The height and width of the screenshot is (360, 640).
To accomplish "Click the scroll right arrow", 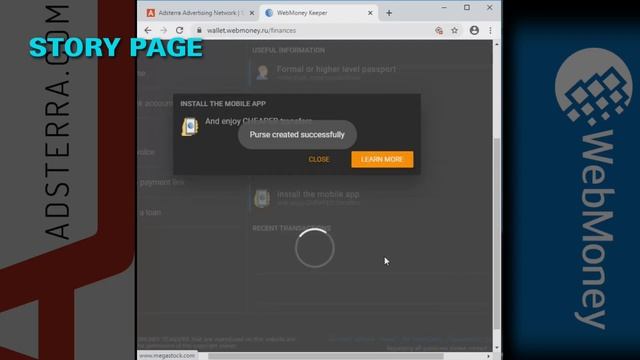I will (489, 356).
